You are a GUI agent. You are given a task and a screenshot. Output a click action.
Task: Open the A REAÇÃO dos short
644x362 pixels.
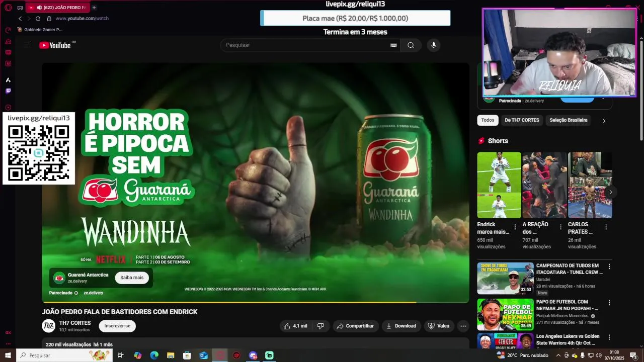544,185
